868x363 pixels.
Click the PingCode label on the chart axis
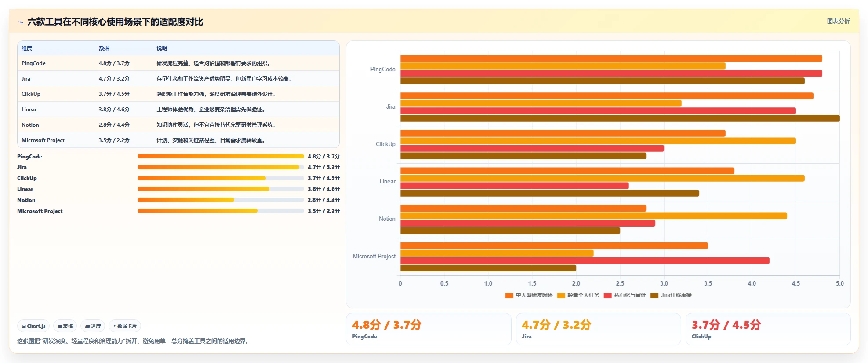click(383, 70)
